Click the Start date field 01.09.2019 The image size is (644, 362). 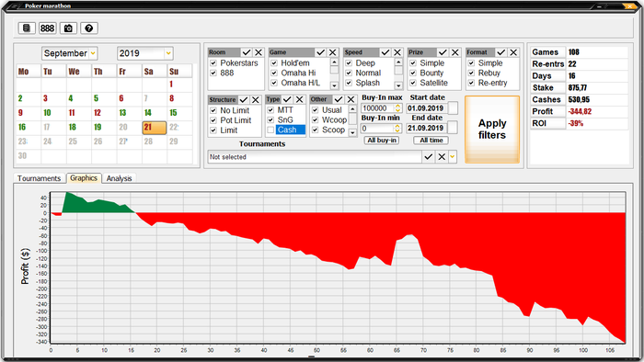click(x=426, y=108)
